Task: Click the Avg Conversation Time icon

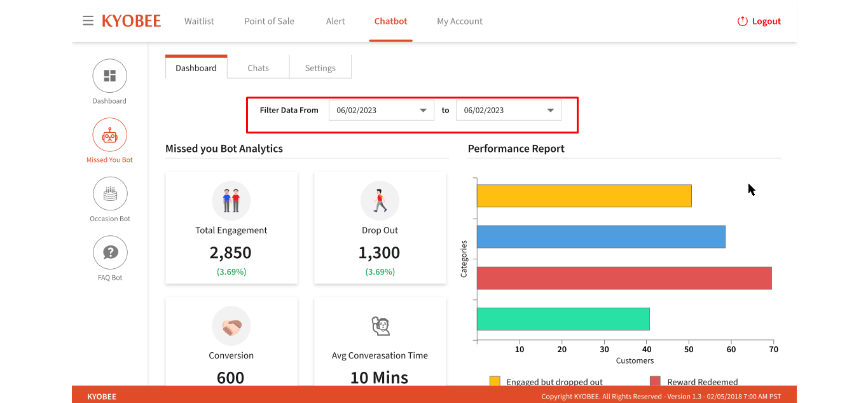Action: point(380,327)
